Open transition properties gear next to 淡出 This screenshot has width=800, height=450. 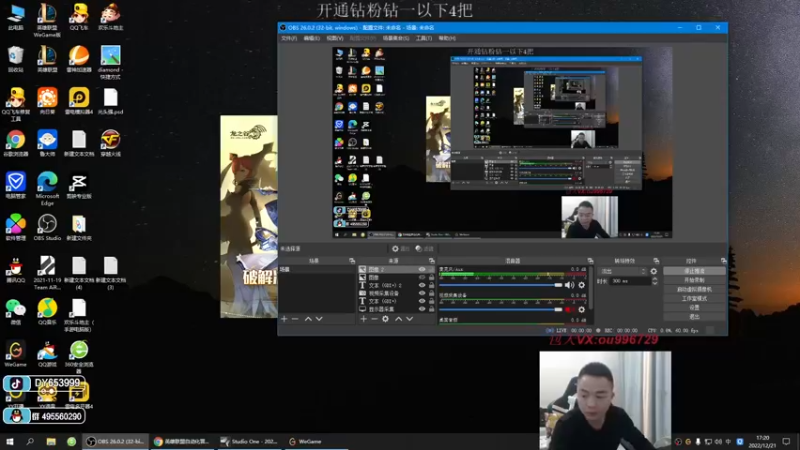point(654,271)
